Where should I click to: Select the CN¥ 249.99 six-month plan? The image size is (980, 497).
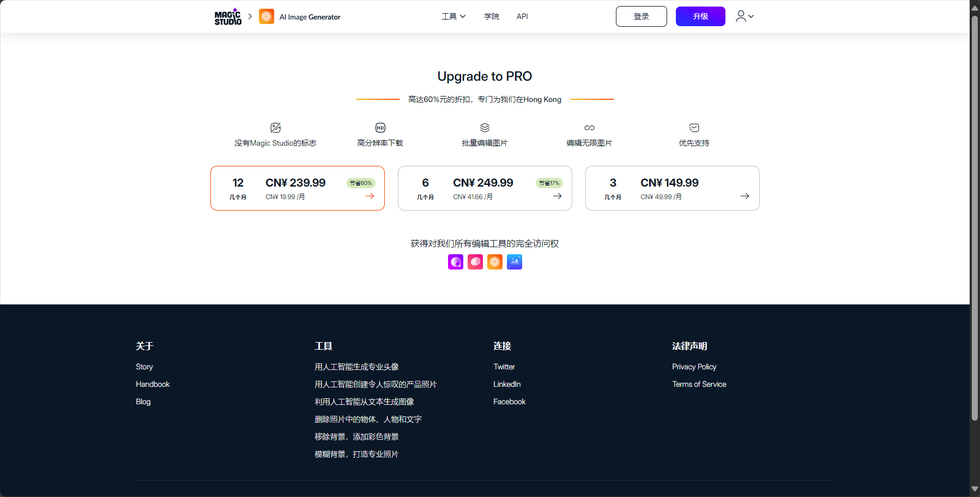tap(485, 188)
